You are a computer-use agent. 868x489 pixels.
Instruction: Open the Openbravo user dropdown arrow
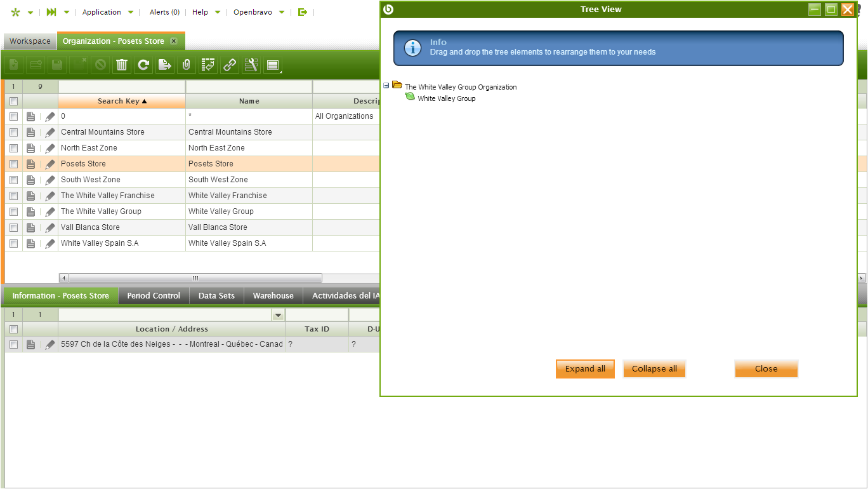click(282, 12)
